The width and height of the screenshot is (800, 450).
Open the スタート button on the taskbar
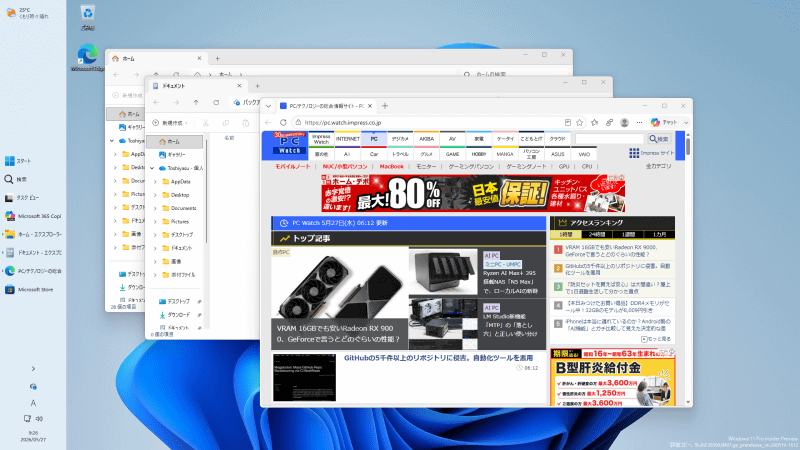click(18, 161)
